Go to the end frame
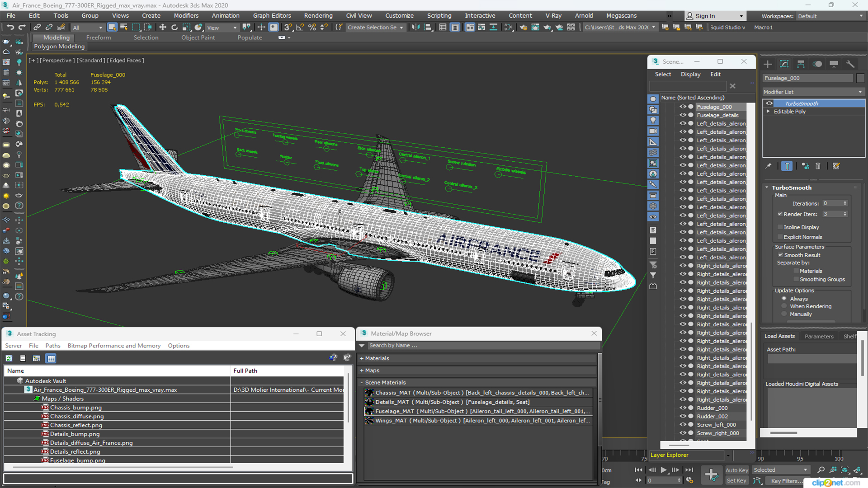The image size is (868, 488). coord(689,470)
